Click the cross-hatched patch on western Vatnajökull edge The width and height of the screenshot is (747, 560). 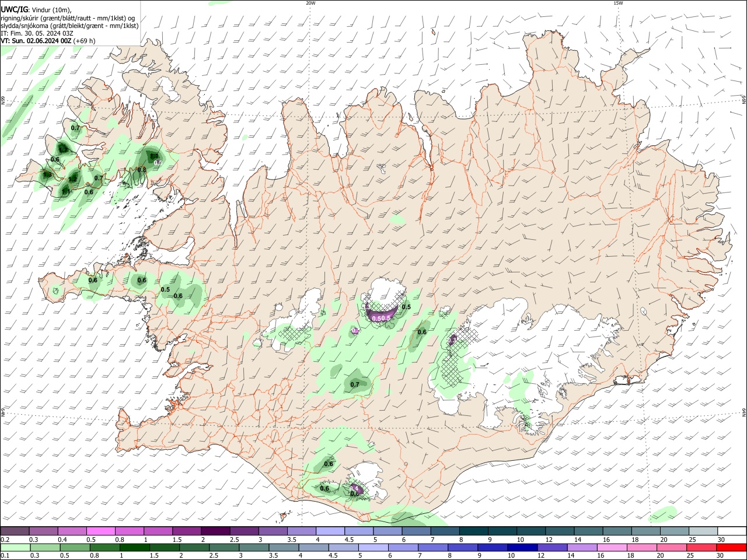[x=452, y=369]
